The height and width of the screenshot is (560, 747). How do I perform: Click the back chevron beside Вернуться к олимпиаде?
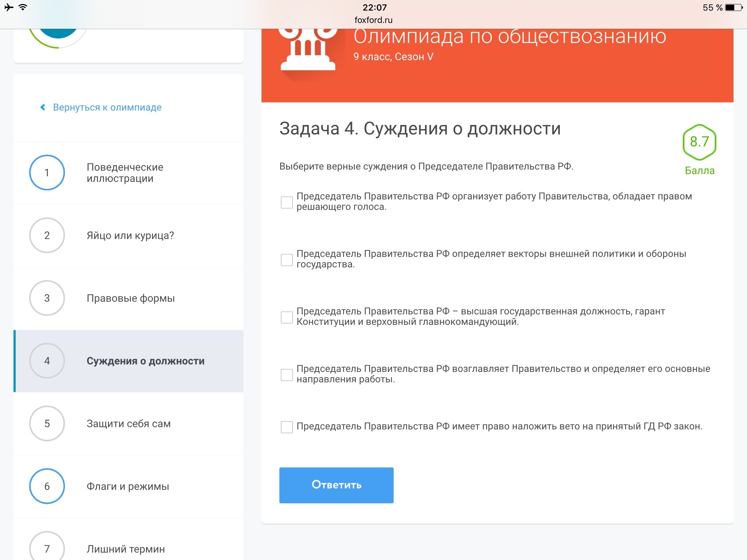point(43,107)
